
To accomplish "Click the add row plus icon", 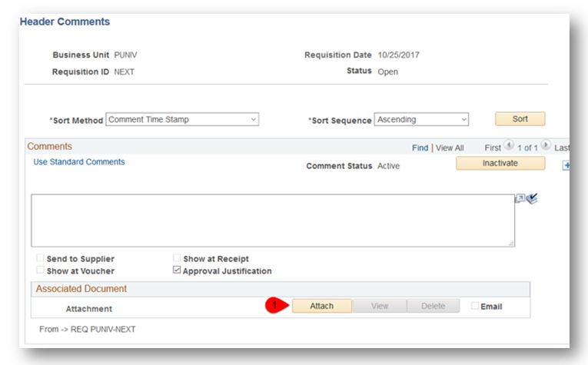I will coord(566,164).
